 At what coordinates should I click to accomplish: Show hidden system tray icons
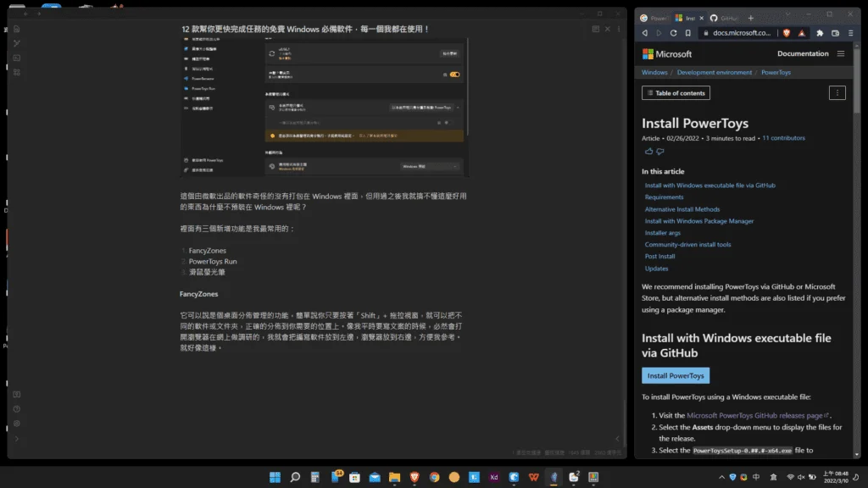click(721, 477)
